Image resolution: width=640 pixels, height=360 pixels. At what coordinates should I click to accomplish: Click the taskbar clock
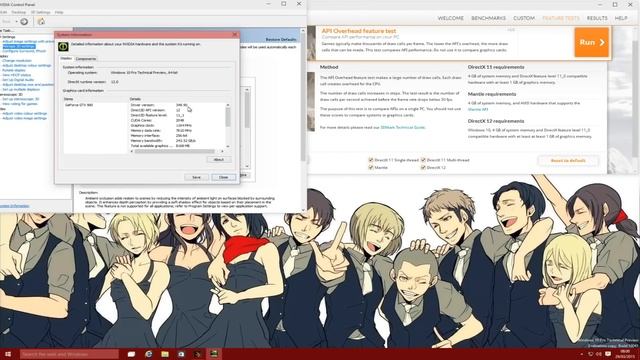coord(625,354)
